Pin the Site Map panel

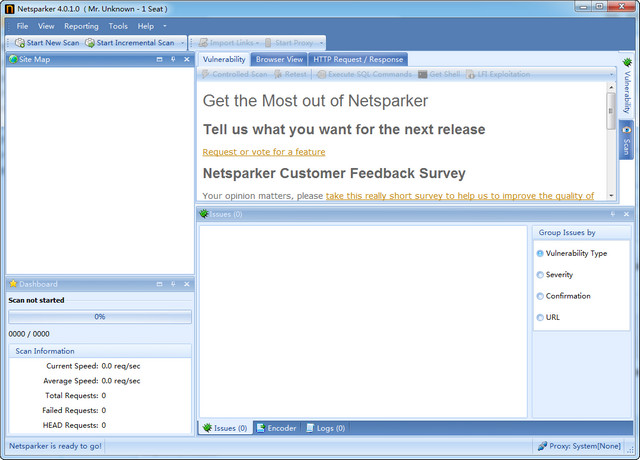[173, 60]
